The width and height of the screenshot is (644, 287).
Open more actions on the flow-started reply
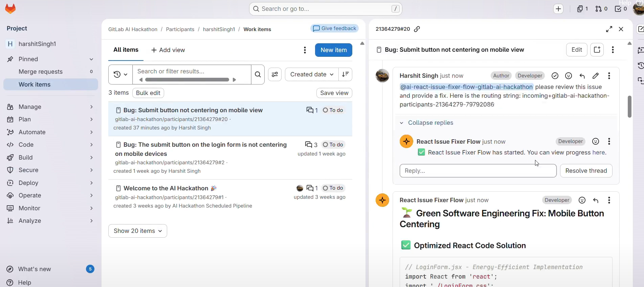pos(609,141)
